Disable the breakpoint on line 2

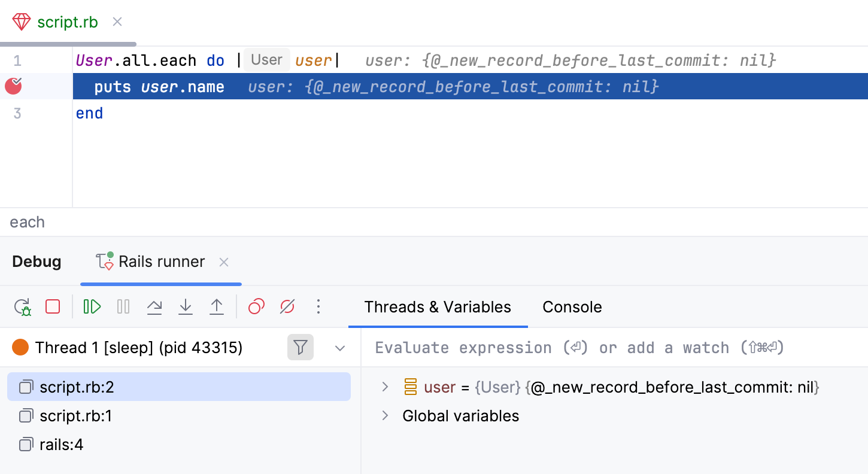pos(13,86)
